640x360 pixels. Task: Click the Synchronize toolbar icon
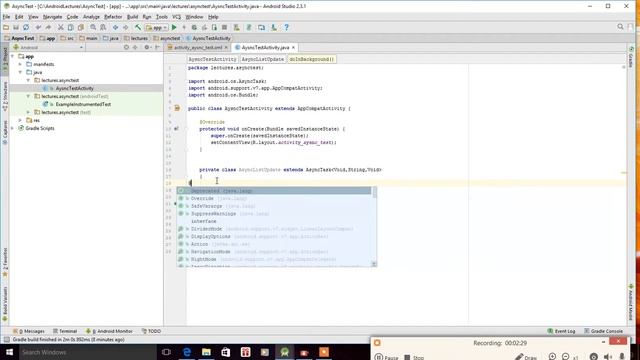pyautogui.click(x=26, y=27)
